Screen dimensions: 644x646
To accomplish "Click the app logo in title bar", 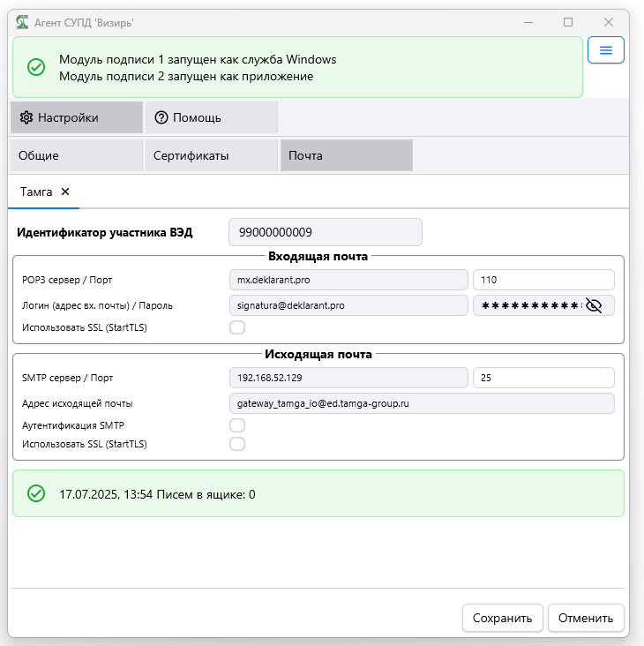I will pos(22,22).
